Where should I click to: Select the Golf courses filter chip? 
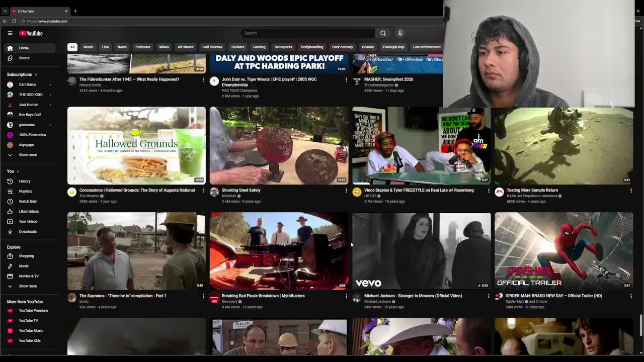(212, 47)
